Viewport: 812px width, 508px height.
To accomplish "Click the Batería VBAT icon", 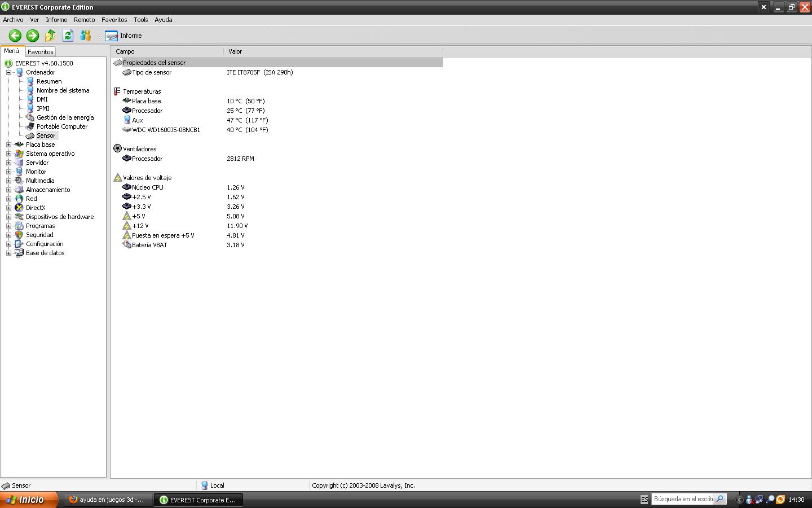I will click(x=127, y=244).
